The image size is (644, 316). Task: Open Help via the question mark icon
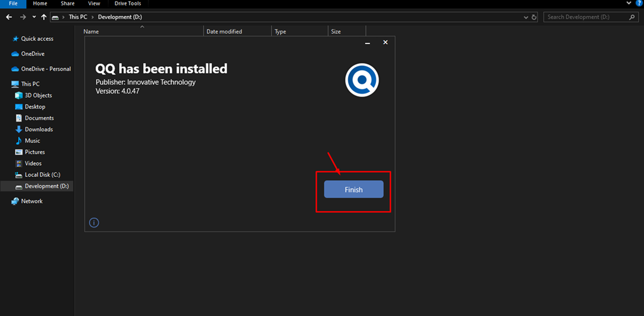pos(640,3)
